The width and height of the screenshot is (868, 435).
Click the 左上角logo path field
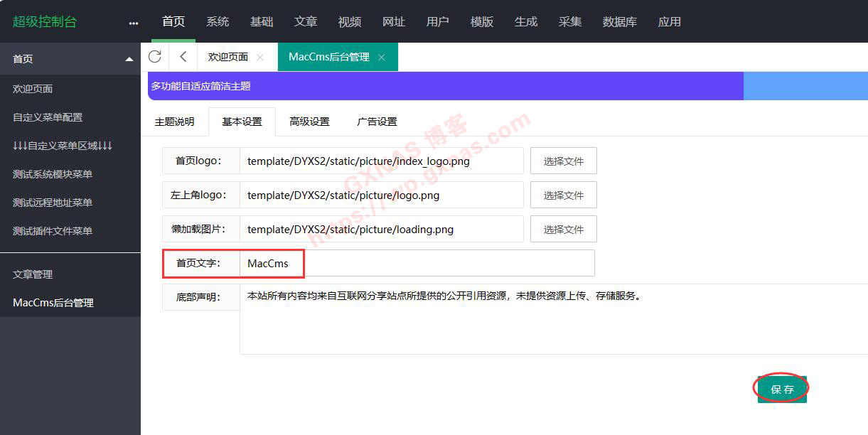(381, 195)
